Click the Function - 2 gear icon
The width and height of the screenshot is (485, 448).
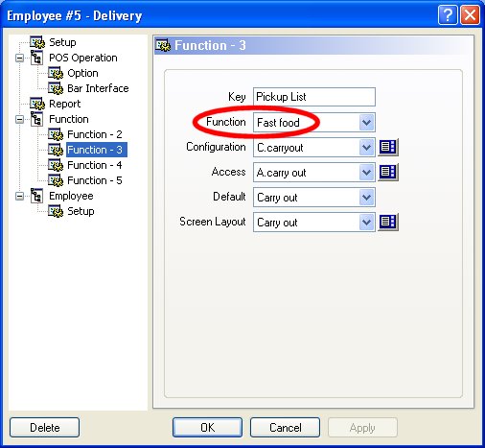tap(56, 134)
